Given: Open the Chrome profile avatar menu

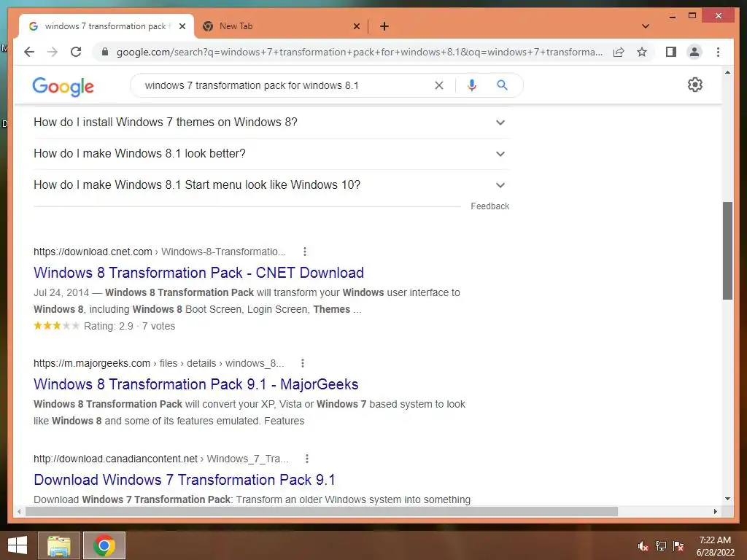Looking at the screenshot, I should coord(694,52).
